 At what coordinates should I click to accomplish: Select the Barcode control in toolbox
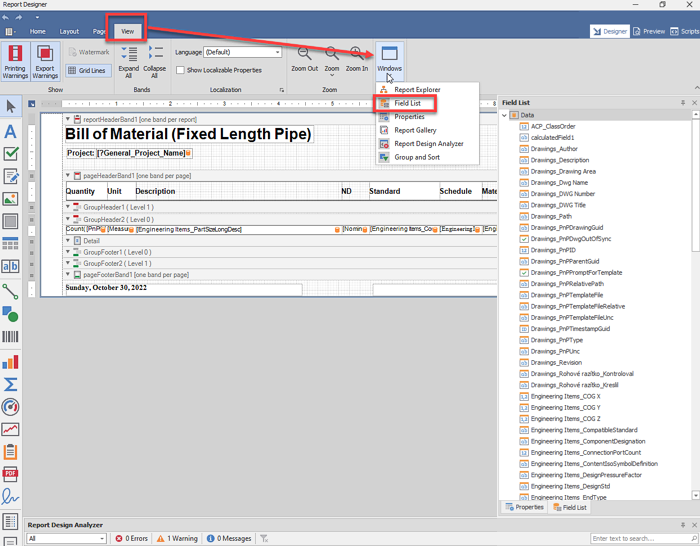[x=11, y=337]
